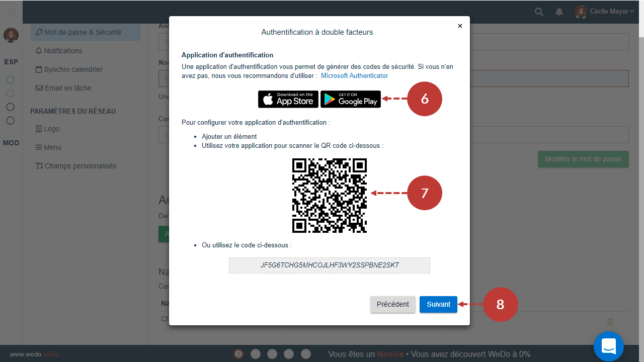Viewport: 644px width, 362px height.
Task: Select the secret code JF5G6TCHG5MHCOJLHF3WY2SSPBNE2SKT field
Action: click(x=330, y=265)
